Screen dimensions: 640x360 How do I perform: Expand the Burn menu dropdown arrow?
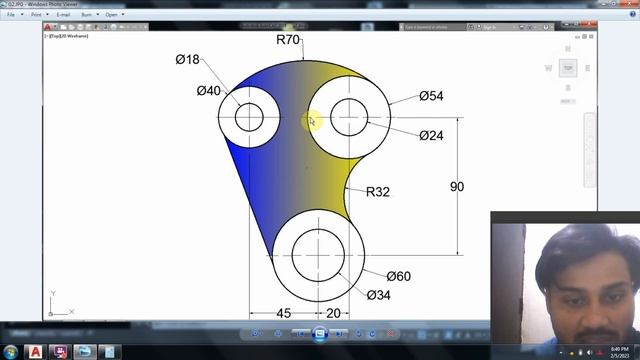98,15
